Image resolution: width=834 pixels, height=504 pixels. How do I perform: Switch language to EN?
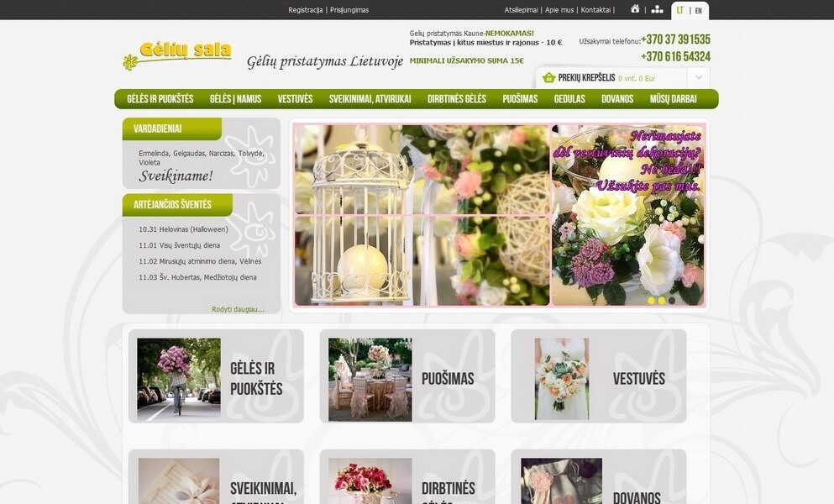(699, 11)
